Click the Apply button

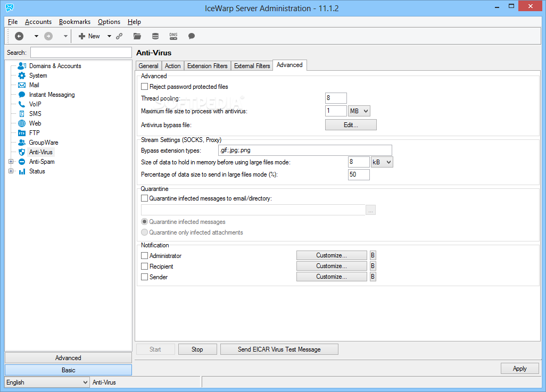coord(519,368)
